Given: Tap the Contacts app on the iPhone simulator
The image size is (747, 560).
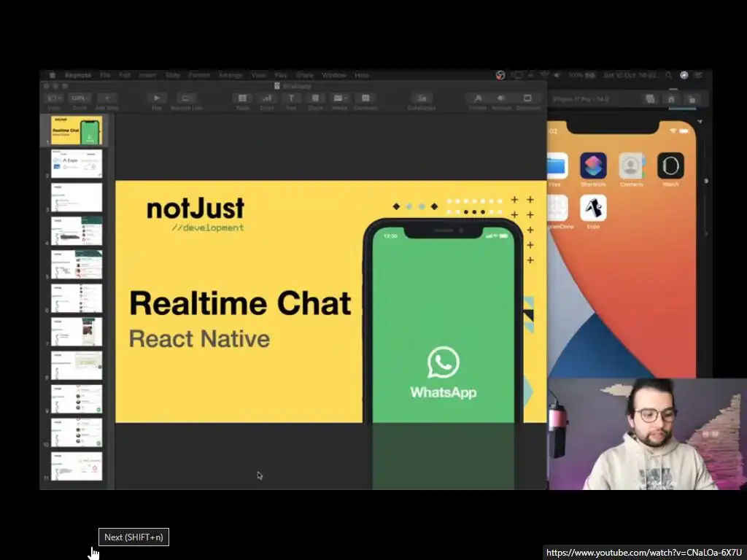Looking at the screenshot, I should pyautogui.click(x=632, y=166).
